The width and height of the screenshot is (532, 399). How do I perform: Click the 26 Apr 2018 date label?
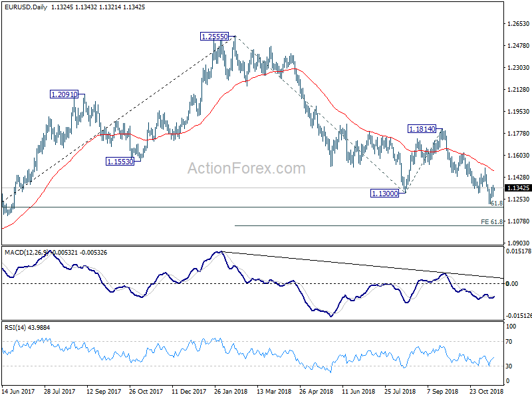tap(317, 392)
